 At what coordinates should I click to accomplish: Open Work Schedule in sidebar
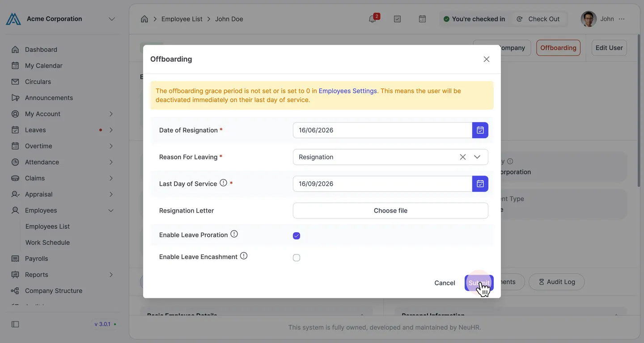coord(47,243)
